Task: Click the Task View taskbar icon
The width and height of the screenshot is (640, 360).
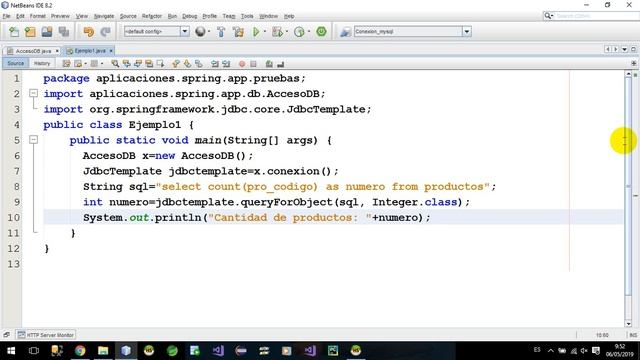Action: click(x=34, y=351)
